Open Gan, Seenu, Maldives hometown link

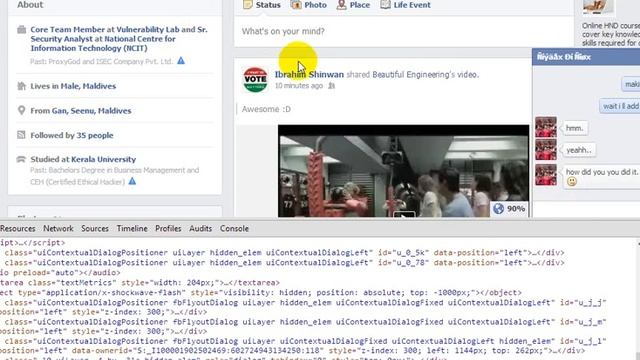(x=91, y=111)
